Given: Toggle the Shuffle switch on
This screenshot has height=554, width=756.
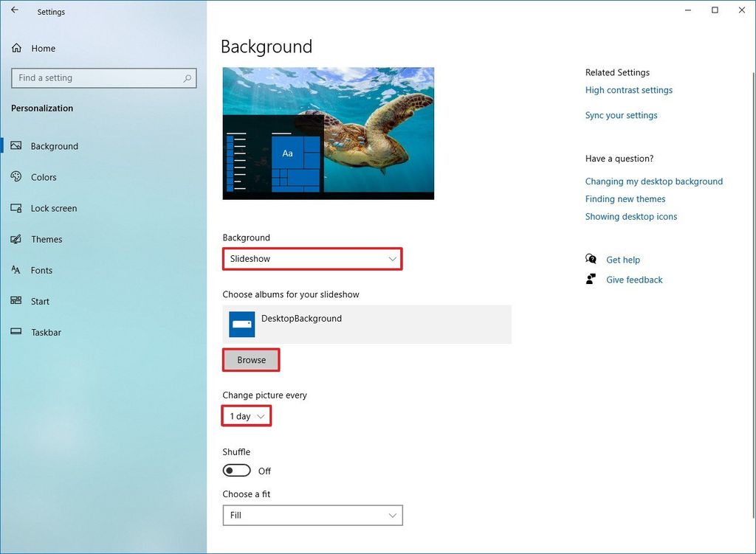Looking at the screenshot, I should coord(236,470).
